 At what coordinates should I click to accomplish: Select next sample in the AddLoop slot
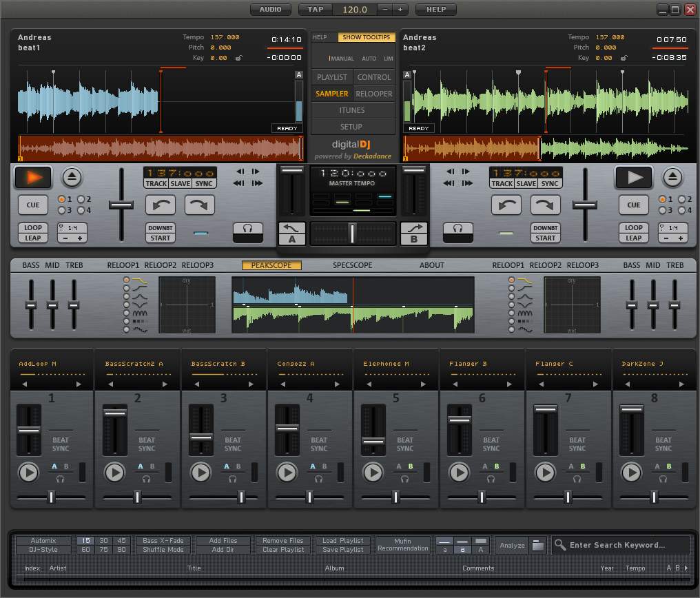click(x=79, y=384)
